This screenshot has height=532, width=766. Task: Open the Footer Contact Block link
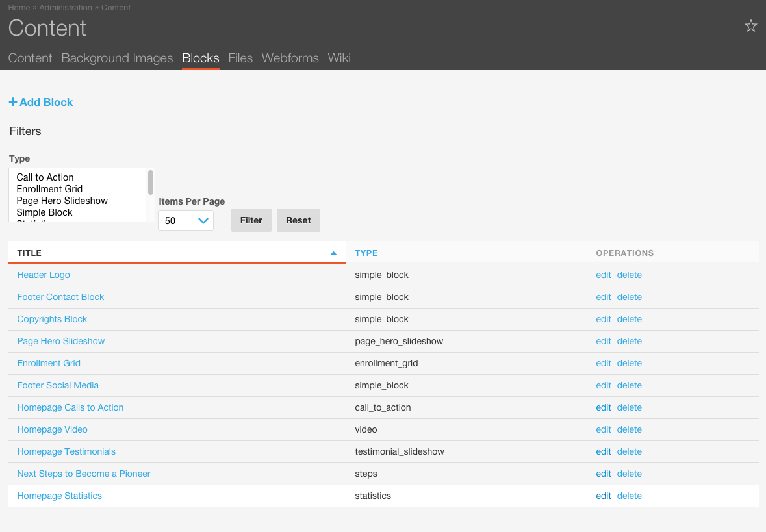click(x=60, y=297)
